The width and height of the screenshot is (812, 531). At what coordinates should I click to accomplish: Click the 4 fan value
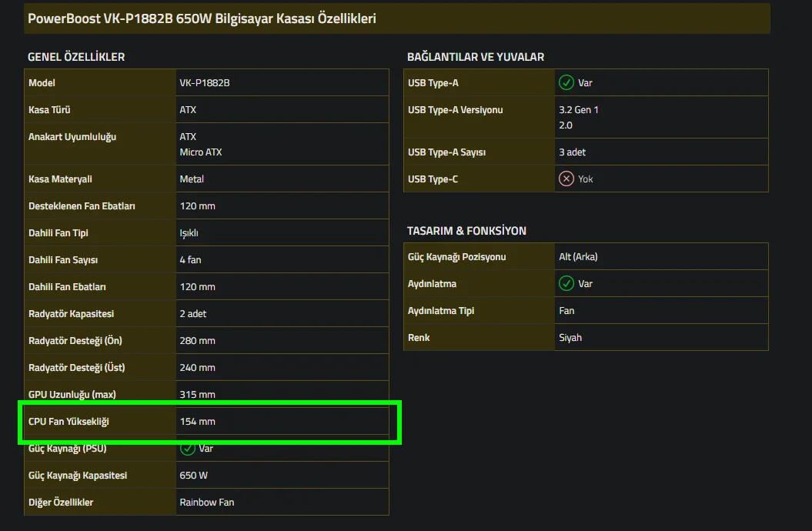pyautogui.click(x=191, y=260)
